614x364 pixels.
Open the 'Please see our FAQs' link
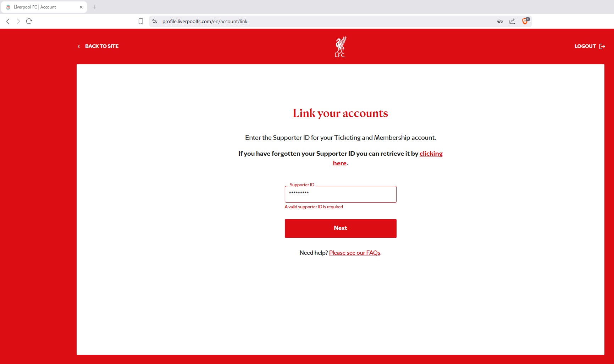point(355,253)
